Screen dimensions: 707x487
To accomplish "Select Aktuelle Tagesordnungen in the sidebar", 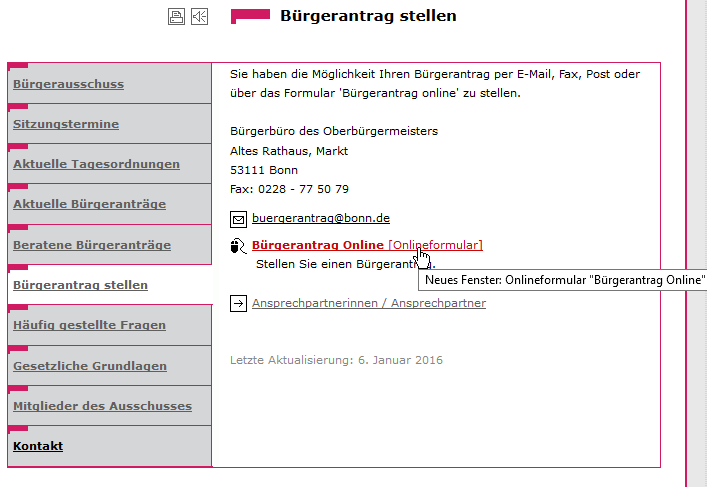I will [96, 165].
